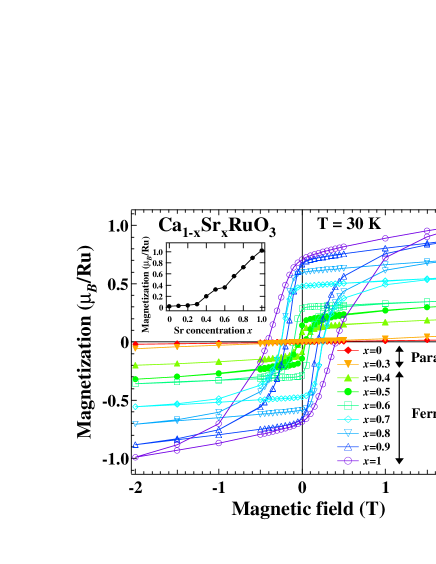Viewport: 436px width, 564px height.
Task: Click the main y-axis '-1.0' tick label
Action: [115, 459]
